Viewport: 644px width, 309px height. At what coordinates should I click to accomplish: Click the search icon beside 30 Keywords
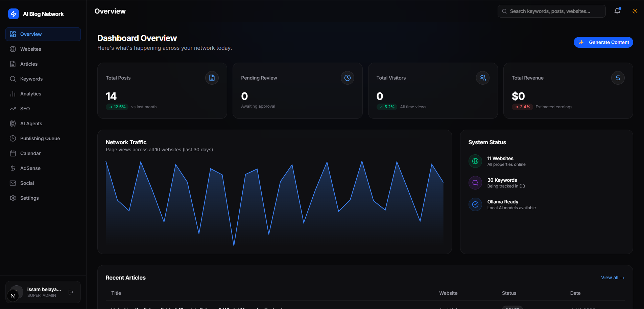(475, 183)
